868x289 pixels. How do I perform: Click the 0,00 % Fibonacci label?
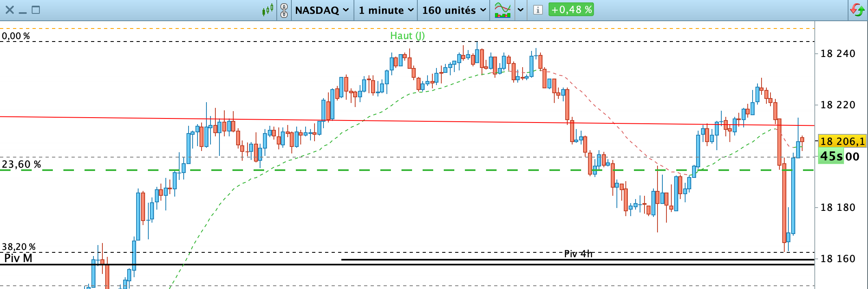(16, 36)
